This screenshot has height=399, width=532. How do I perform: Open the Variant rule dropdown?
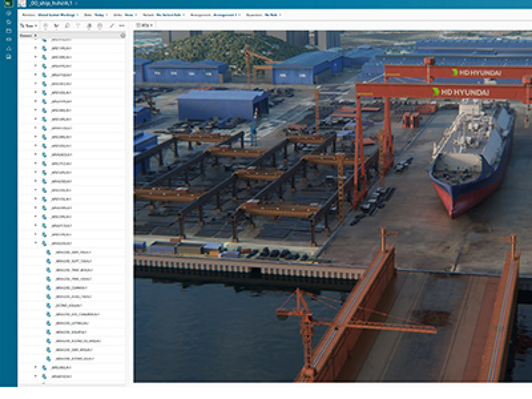[x=171, y=15]
